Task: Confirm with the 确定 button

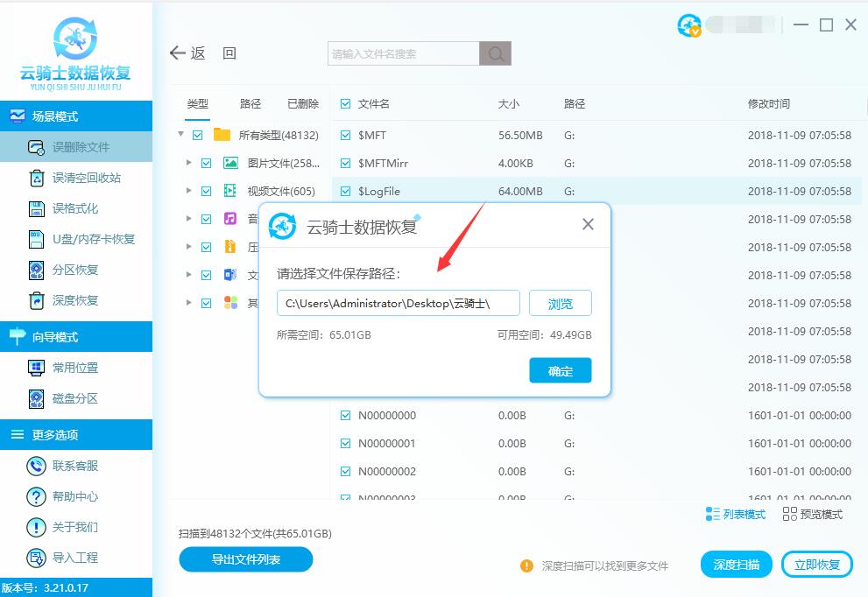Action: tap(561, 370)
